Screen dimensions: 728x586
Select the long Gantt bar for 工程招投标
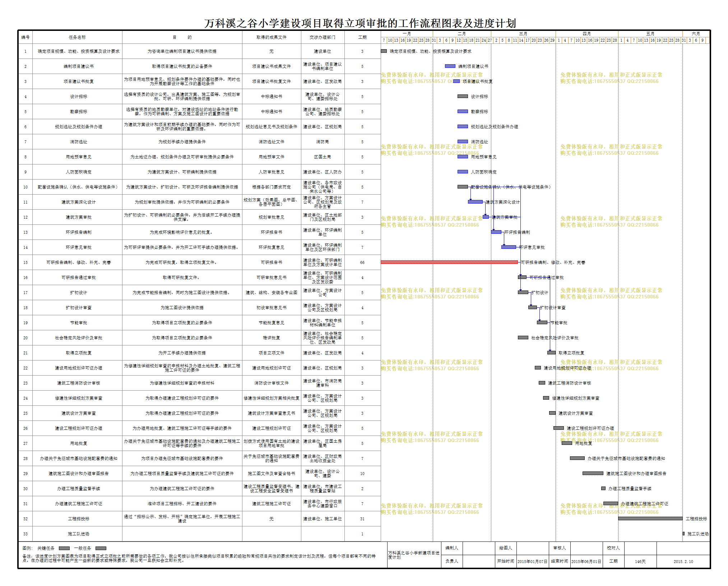click(650, 518)
